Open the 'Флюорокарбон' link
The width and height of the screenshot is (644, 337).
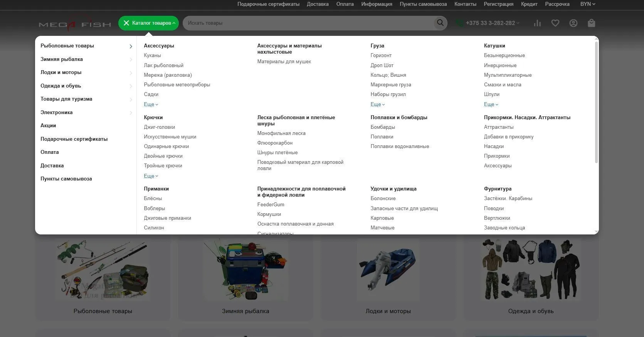point(275,143)
